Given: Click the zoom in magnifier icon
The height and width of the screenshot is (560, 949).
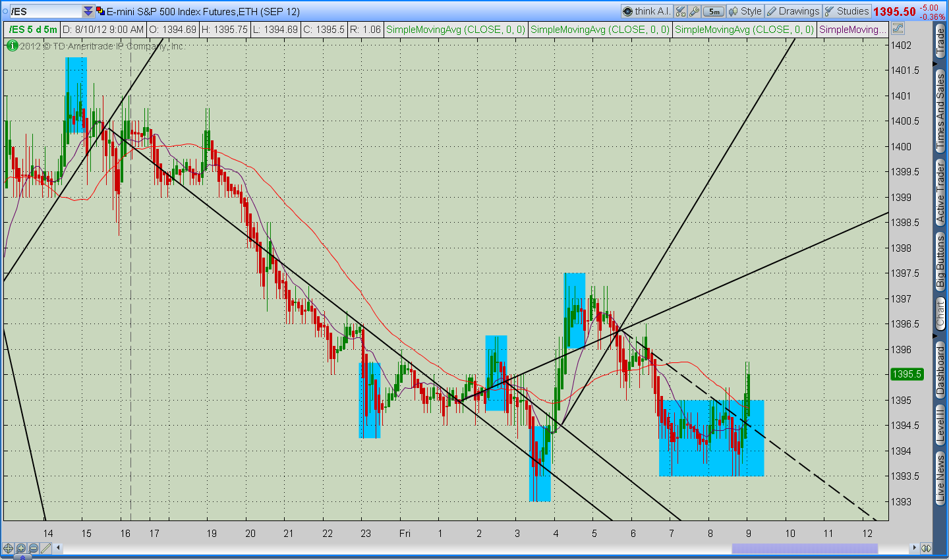Looking at the screenshot, I should 20,548.
